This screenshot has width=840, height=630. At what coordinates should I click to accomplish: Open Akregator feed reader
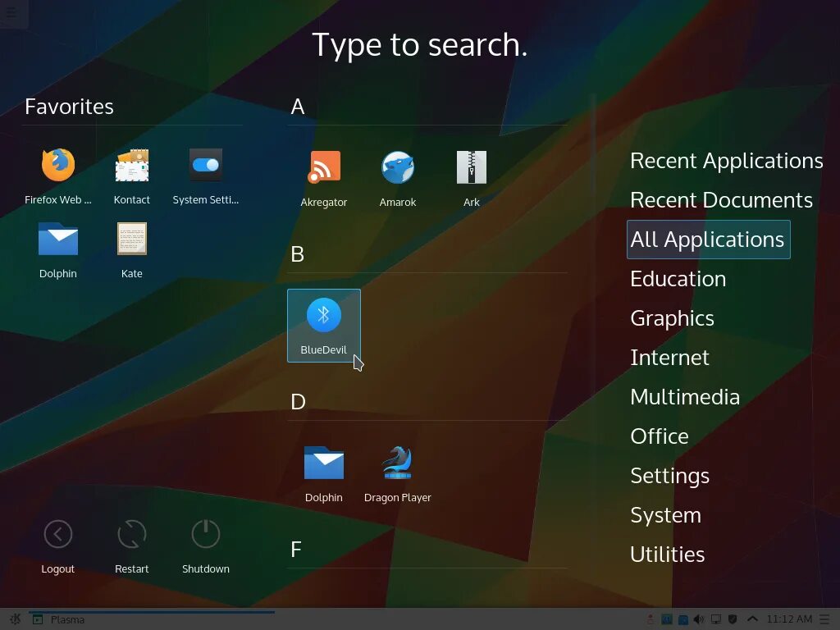323,178
